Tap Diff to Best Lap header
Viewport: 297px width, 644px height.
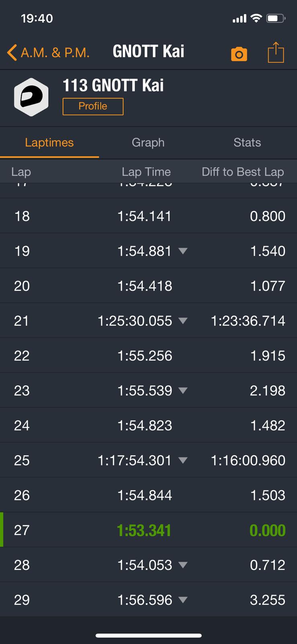tap(242, 172)
